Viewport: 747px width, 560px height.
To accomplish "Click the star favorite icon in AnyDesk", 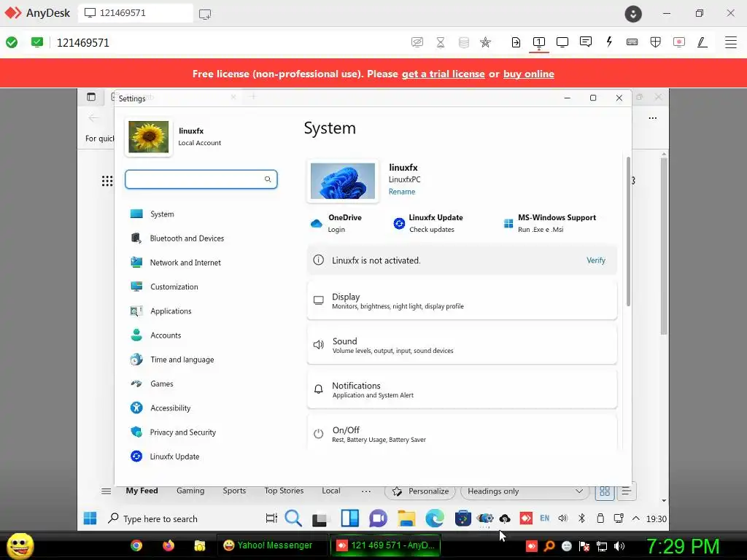I will (x=485, y=42).
